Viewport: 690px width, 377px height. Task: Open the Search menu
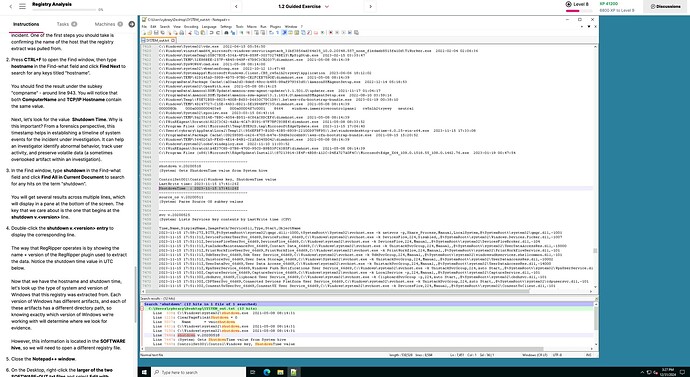coord(165,27)
